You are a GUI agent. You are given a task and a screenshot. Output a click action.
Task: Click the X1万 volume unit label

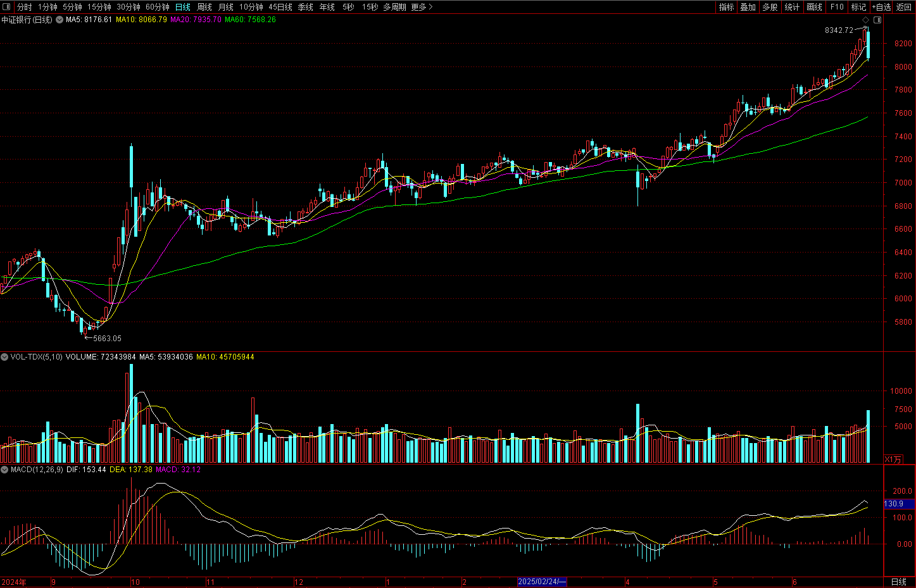(893, 460)
